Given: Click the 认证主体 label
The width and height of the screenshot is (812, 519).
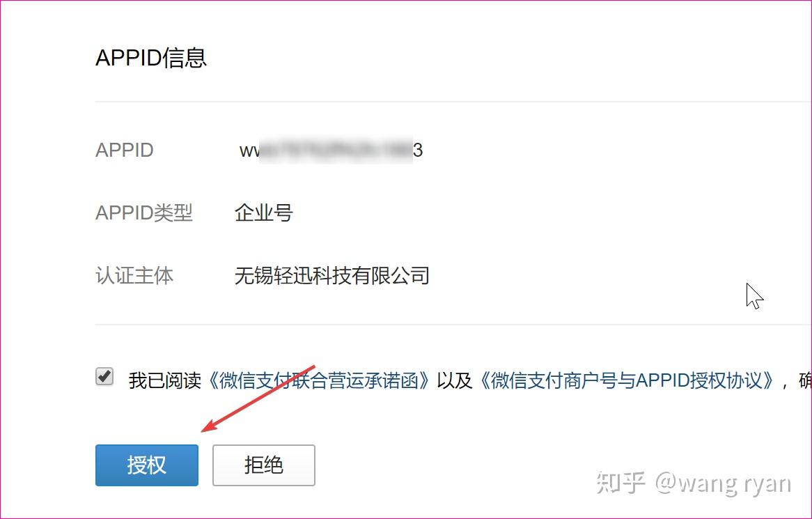Looking at the screenshot, I should [134, 276].
